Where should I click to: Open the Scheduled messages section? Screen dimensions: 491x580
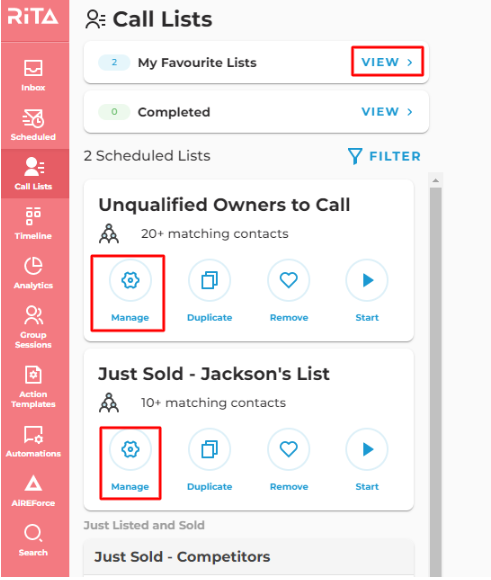pos(33,125)
